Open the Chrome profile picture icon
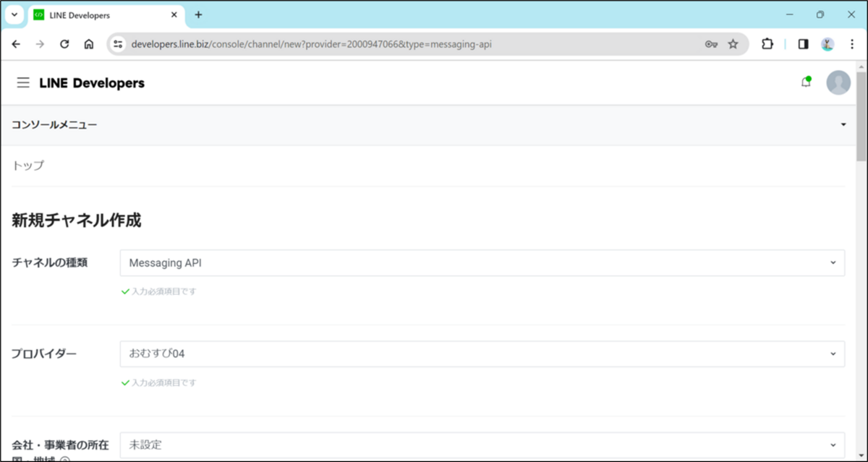The image size is (868, 462). click(x=827, y=44)
